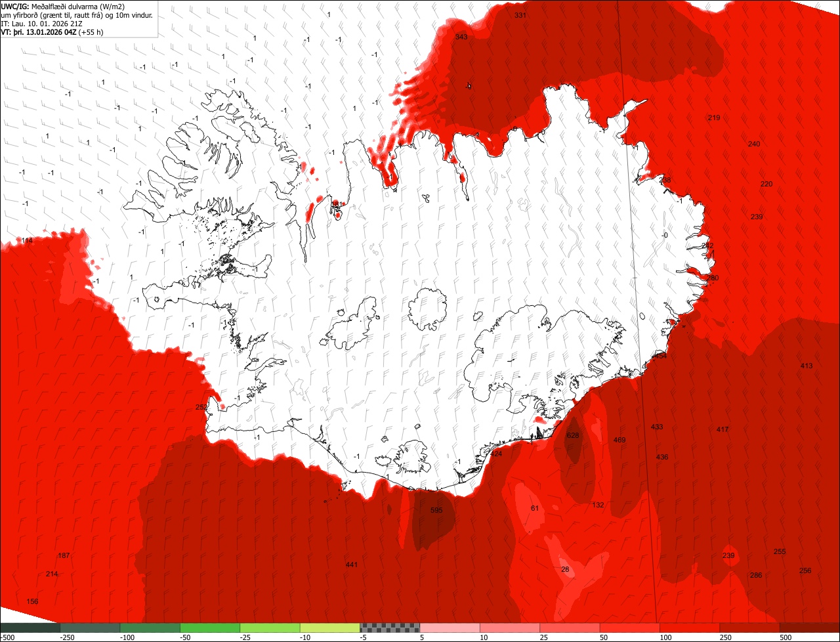Click the map value 61 in the lighter patch
Screen dimensions: 840x642
click(534, 508)
